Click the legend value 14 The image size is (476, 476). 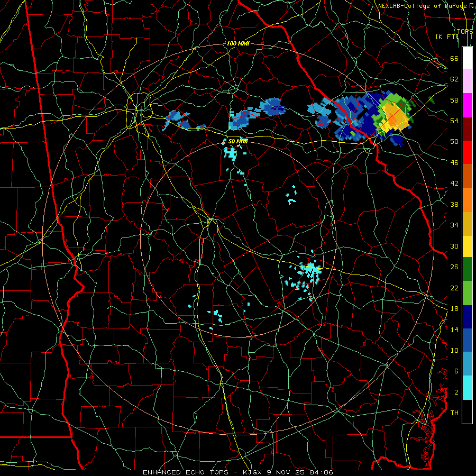(x=454, y=329)
